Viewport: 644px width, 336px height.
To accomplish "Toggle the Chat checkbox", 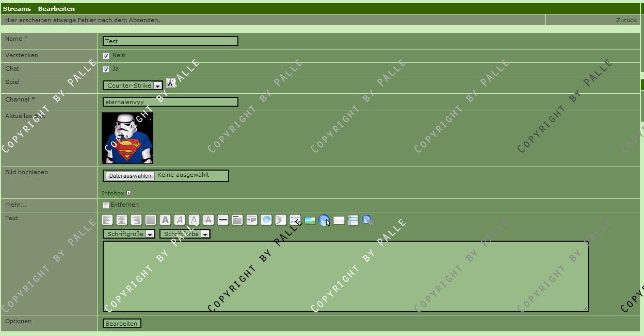I will pos(106,69).
